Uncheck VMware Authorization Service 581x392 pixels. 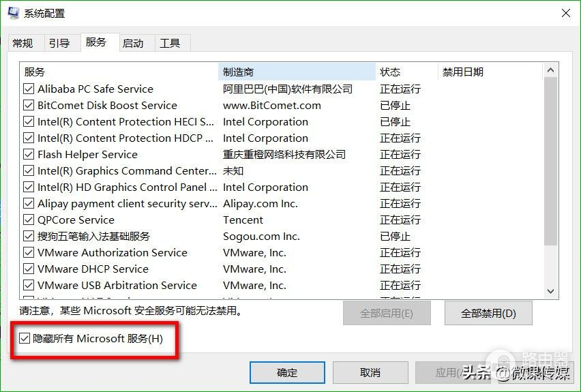coord(29,252)
